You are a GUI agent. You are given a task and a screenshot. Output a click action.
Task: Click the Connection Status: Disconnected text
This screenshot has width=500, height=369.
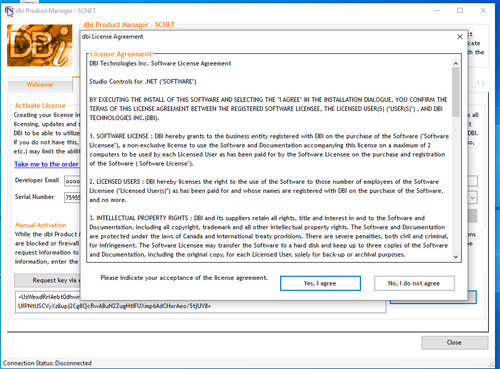click(x=47, y=363)
